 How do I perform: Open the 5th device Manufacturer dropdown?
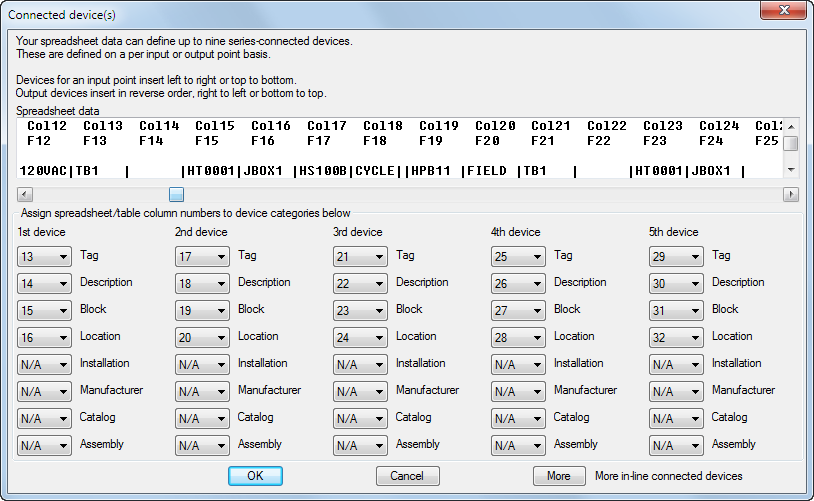[x=676, y=391]
